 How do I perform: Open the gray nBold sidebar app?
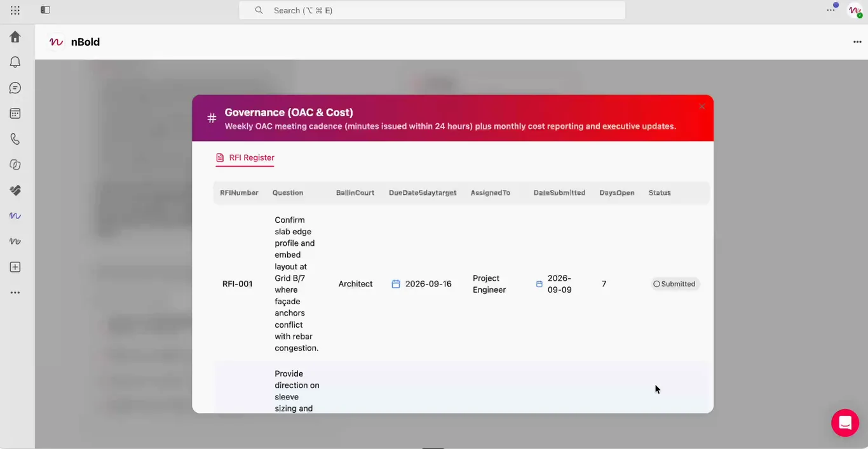15,241
